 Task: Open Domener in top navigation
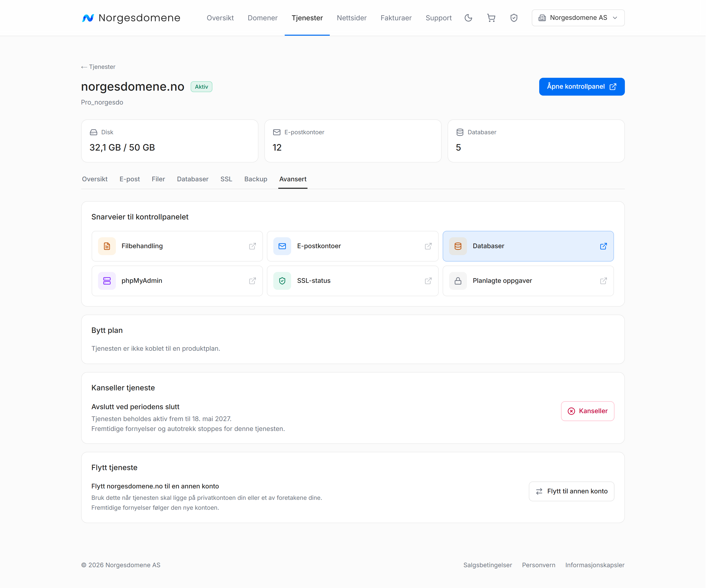[x=262, y=18]
